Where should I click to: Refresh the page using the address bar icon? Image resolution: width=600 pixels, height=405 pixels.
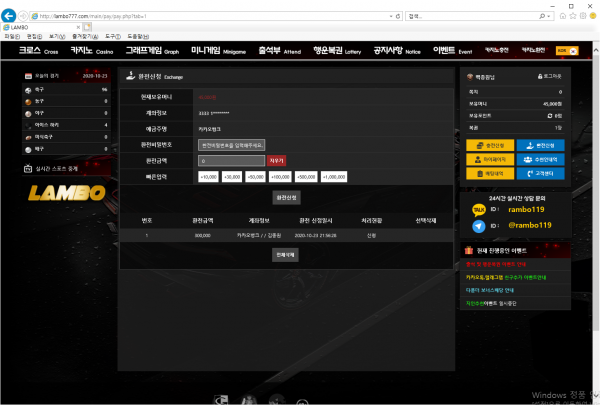click(x=398, y=16)
